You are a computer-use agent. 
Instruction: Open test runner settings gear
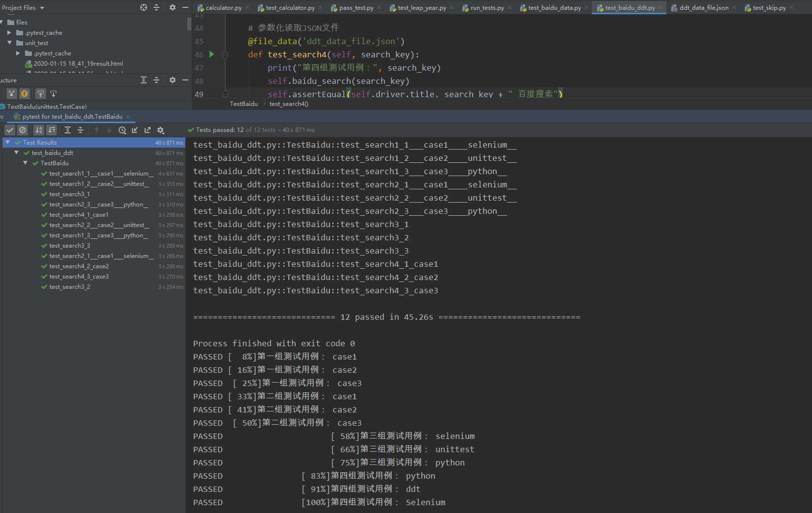point(160,130)
